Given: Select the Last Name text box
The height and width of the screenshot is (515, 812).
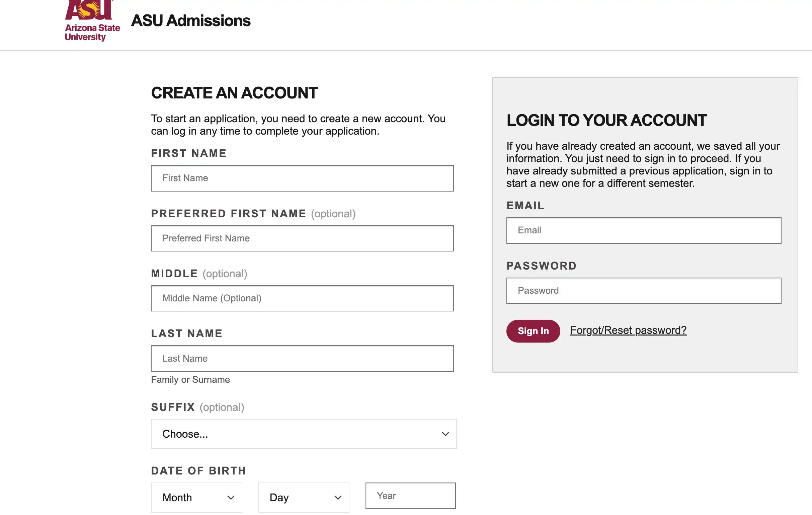Looking at the screenshot, I should pos(302,359).
